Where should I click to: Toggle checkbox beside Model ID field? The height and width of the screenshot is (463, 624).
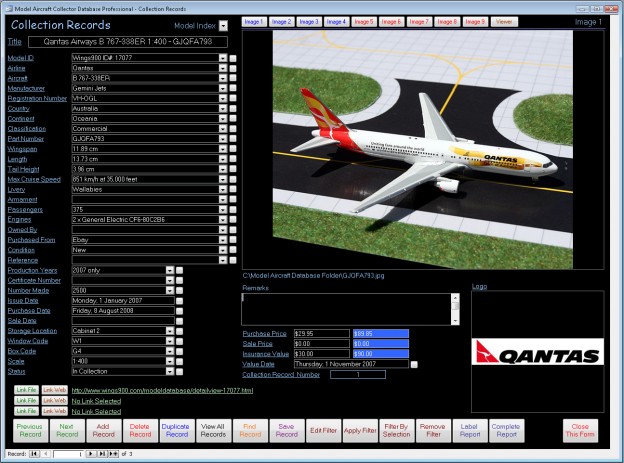pyautogui.click(x=233, y=58)
